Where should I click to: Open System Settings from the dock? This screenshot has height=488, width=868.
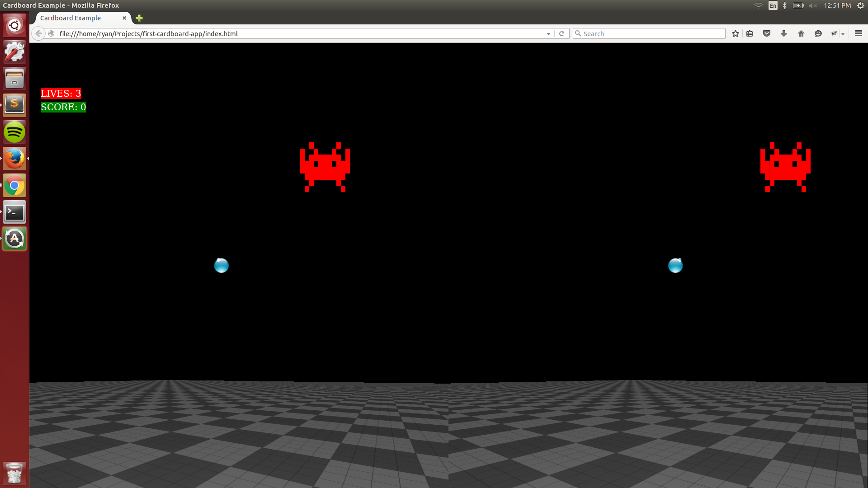click(14, 52)
